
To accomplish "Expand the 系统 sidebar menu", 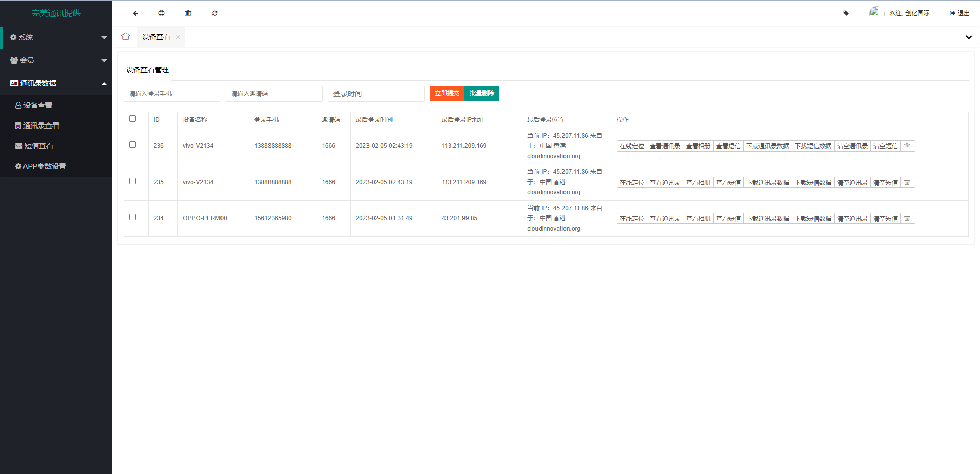I will 56,37.
